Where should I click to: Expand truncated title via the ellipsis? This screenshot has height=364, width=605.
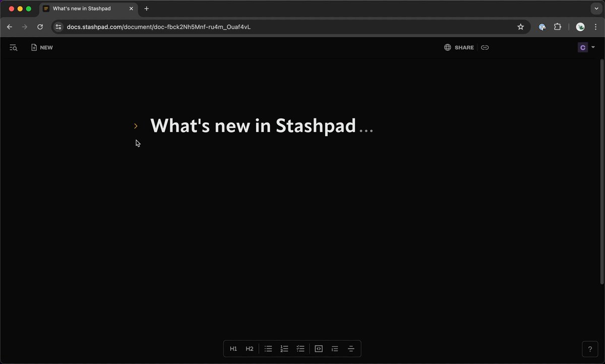coord(366,130)
